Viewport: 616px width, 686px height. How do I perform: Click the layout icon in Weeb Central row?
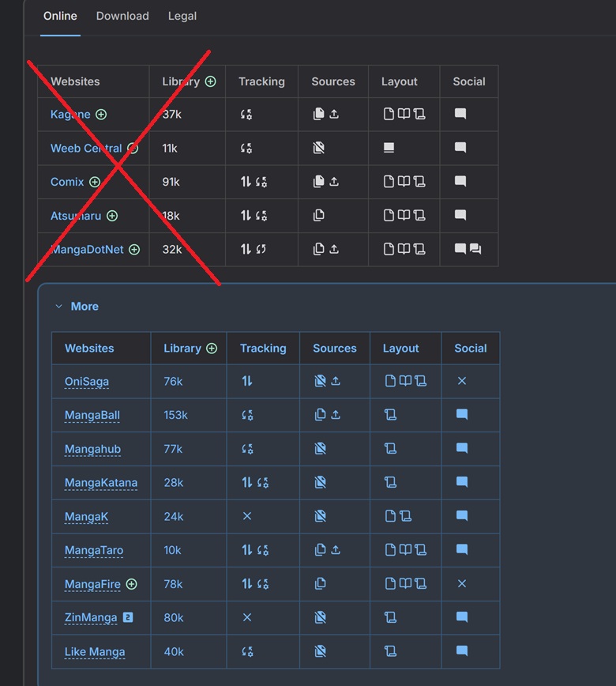tap(389, 148)
